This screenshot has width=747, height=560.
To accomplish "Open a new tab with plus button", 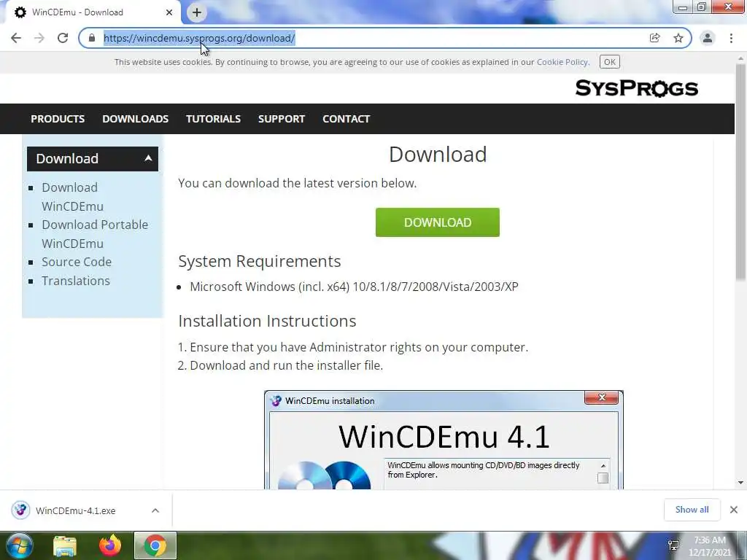I will point(197,12).
